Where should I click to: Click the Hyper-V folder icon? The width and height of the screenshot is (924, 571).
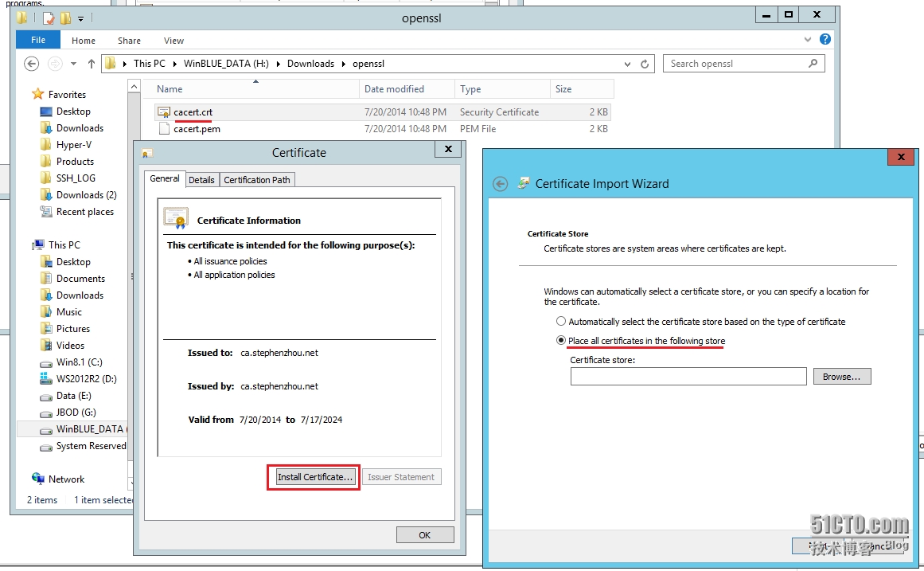pyautogui.click(x=46, y=144)
